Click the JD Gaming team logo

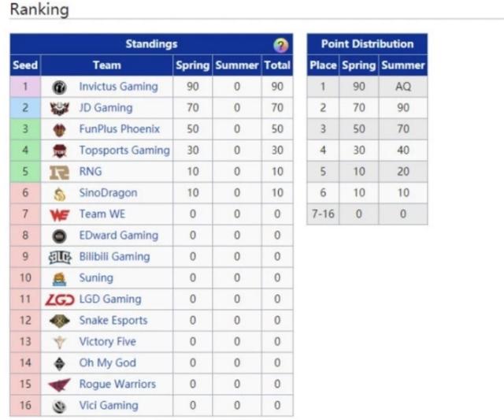coord(60,109)
